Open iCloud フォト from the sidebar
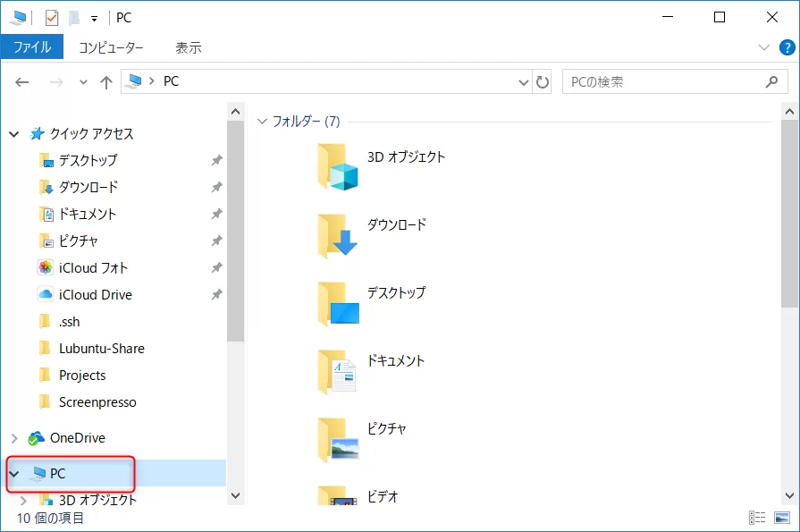 [91, 267]
